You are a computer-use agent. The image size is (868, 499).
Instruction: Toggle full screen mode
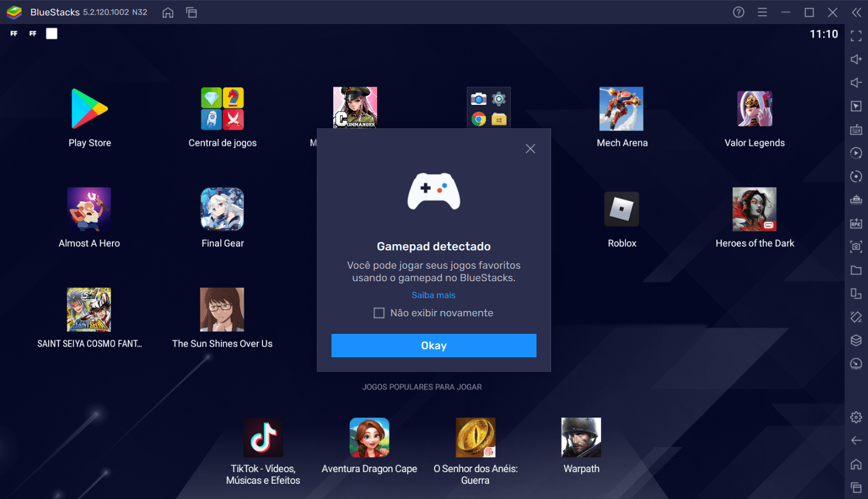[x=856, y=36]
